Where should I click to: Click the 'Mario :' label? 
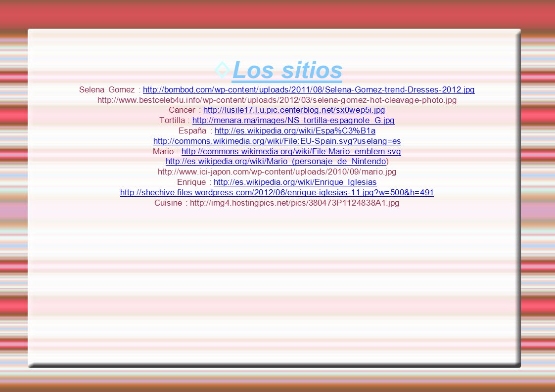[x=166, y=151]
